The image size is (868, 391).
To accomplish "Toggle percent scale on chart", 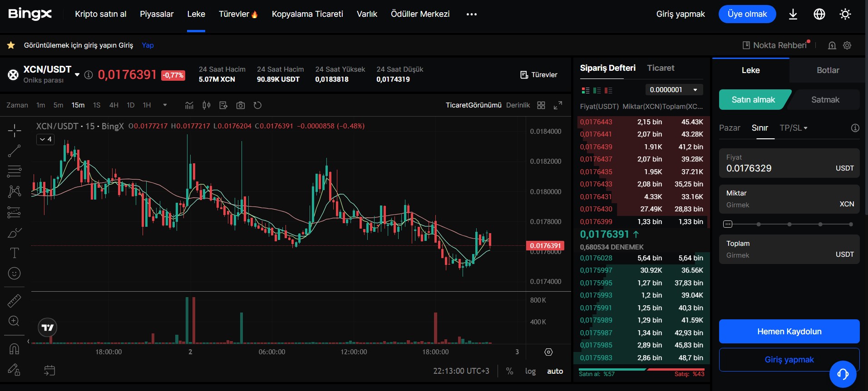I will pyautogui.click(x=510, y=371).
